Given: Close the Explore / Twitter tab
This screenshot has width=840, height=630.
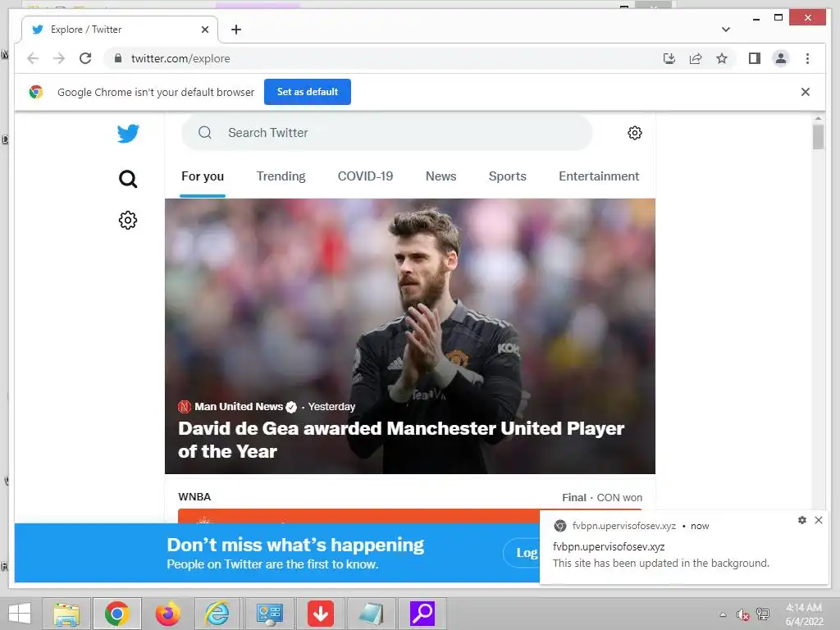Looking at the screenshot, I should 204,30.
